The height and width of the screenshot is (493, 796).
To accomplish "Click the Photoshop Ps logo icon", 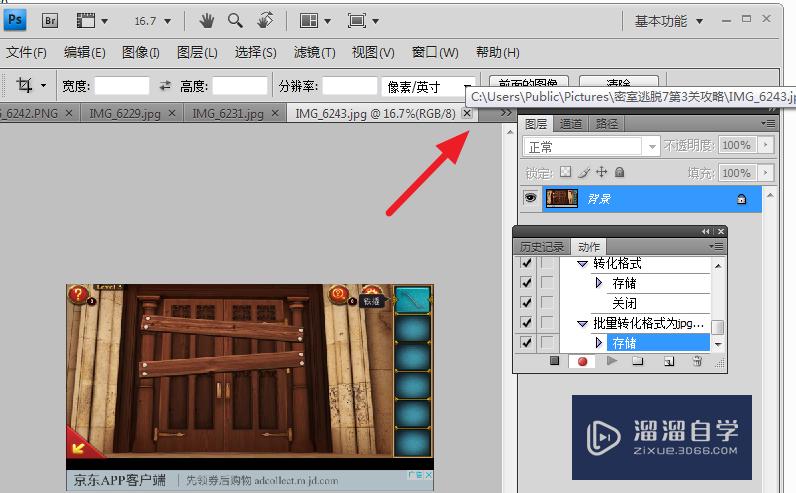I will pyautogui.click(x=15, y=20).
